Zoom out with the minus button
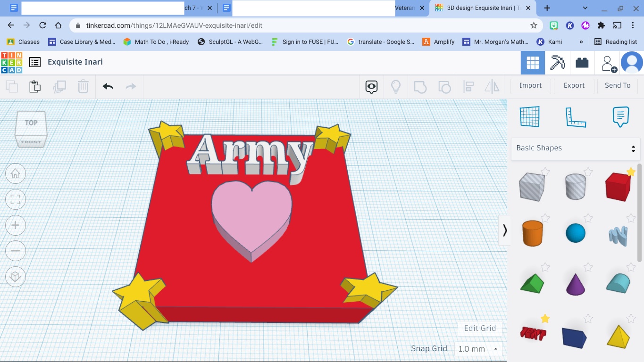Image resolution: width=644 pixels, height=362 pixels. click(15, 251)
